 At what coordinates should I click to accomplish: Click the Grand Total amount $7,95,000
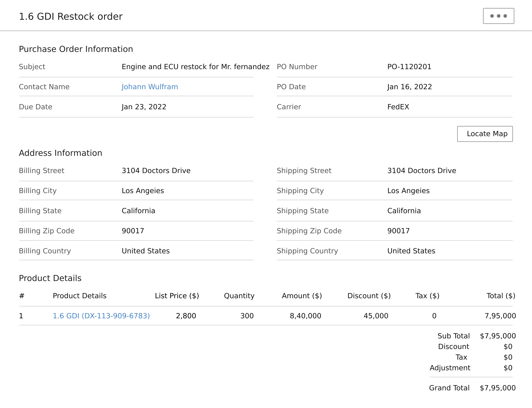pyautogui.click(x=498, y=388)
